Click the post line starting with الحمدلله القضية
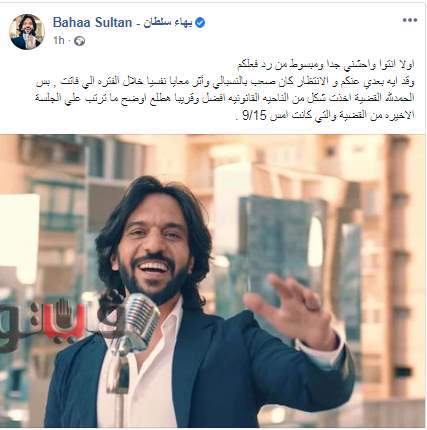 pos(225,98)
